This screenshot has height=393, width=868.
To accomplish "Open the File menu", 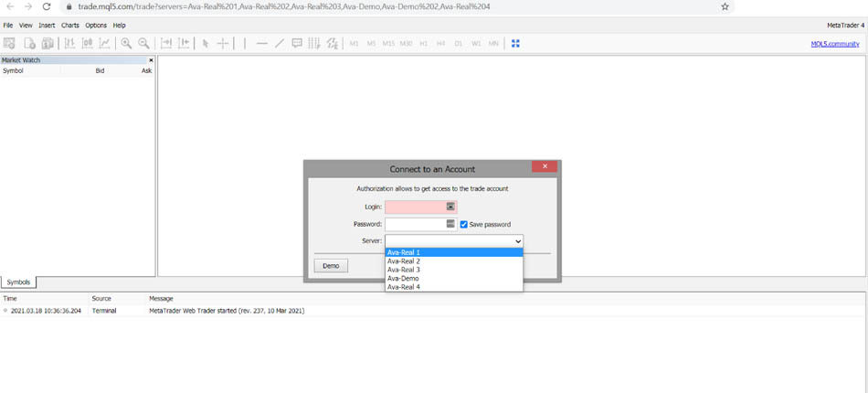I will (x=7, y=26).
